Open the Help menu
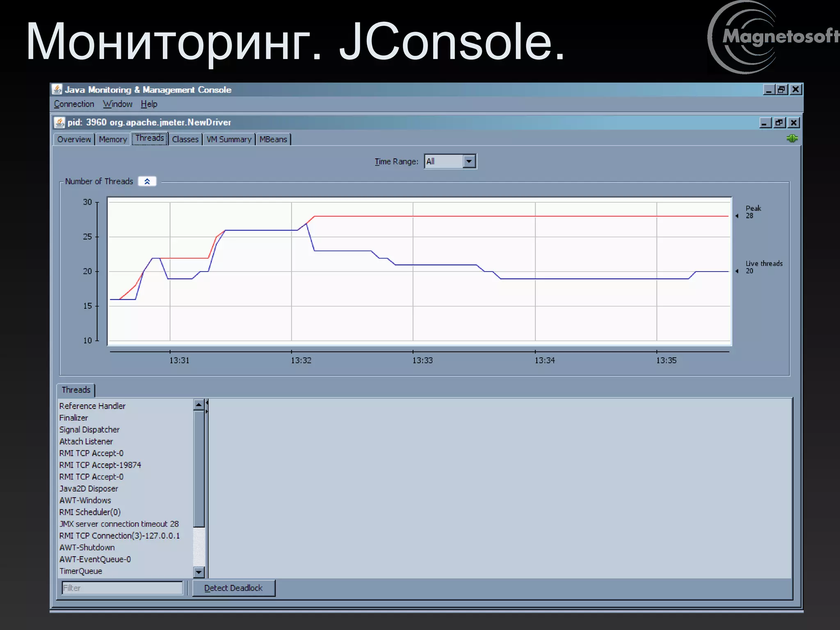Screen dimensions: 840x630 (x=149, y=104)
